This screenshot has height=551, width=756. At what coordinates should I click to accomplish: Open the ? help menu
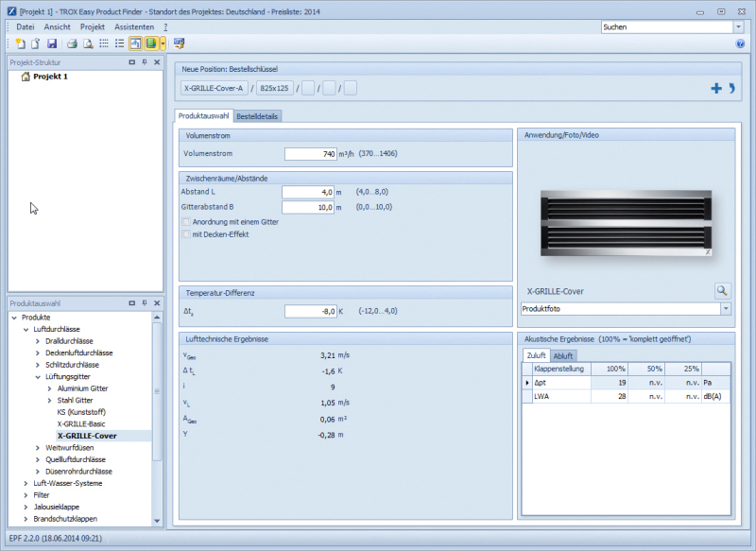[x=165, y=27]
